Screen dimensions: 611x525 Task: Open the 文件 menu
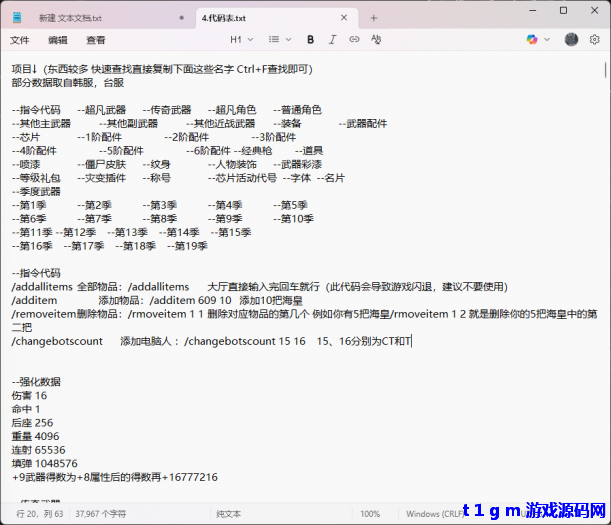[x=20, y=40]
